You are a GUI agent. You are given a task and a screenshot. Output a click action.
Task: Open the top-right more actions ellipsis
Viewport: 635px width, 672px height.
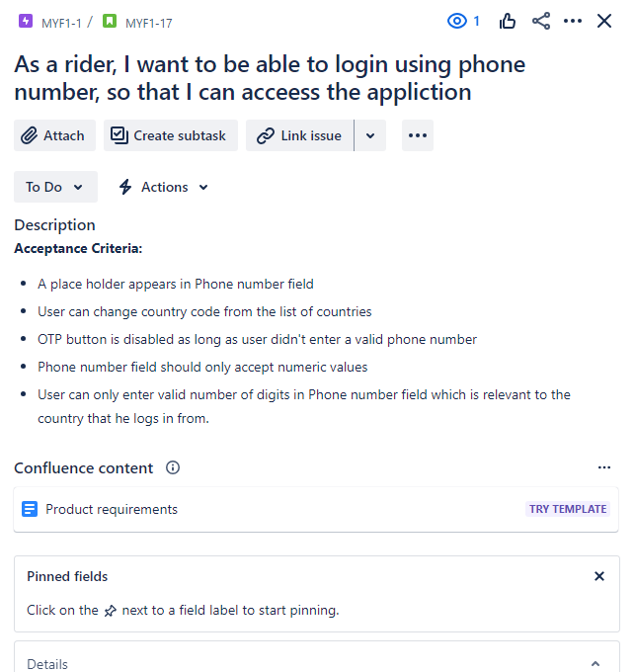(573, 21)
